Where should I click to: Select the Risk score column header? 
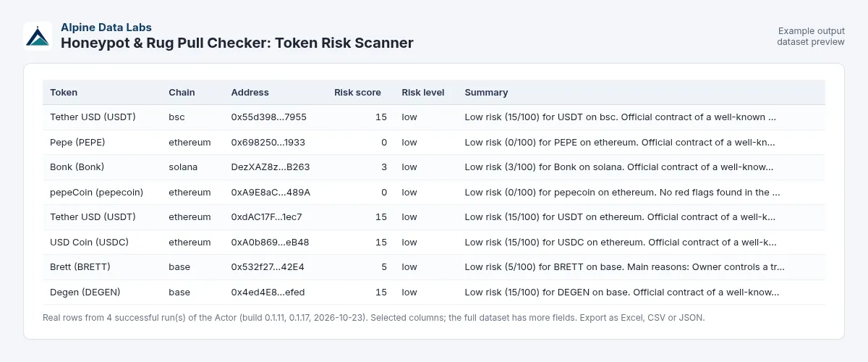[357, 93]
